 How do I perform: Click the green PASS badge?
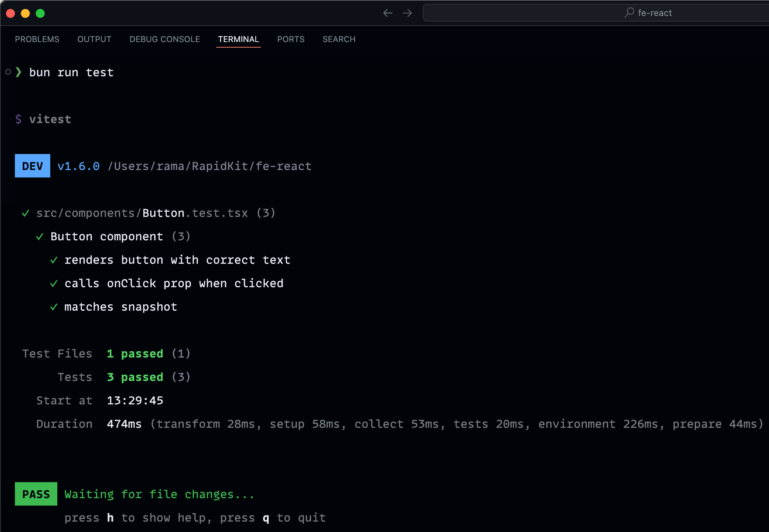(36, 494)
